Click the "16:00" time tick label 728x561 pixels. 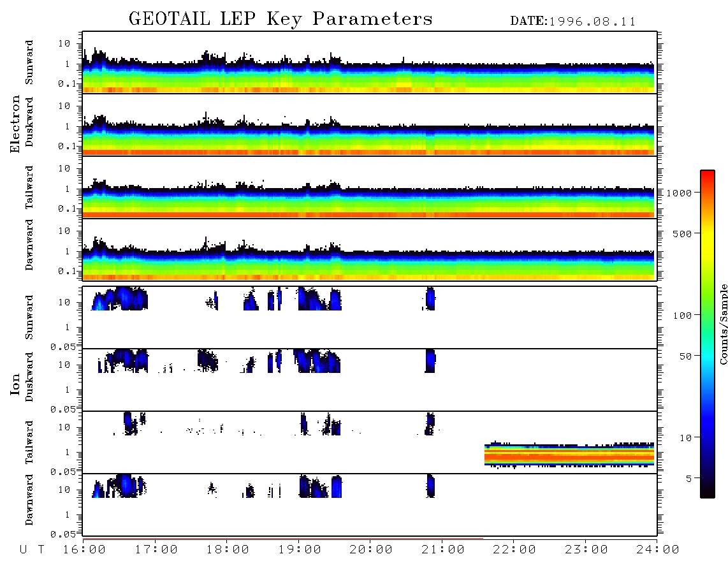[x=84, y=550]
